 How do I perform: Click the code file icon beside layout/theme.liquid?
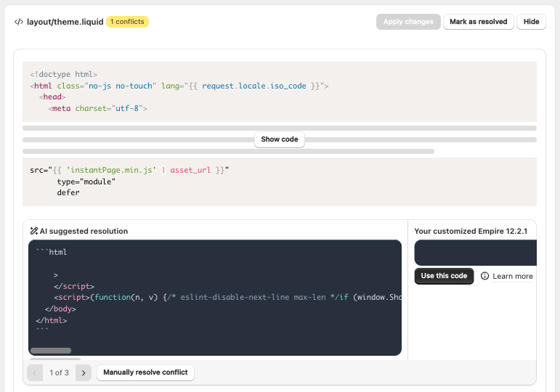pyautogui.click(x=19, y=22)
